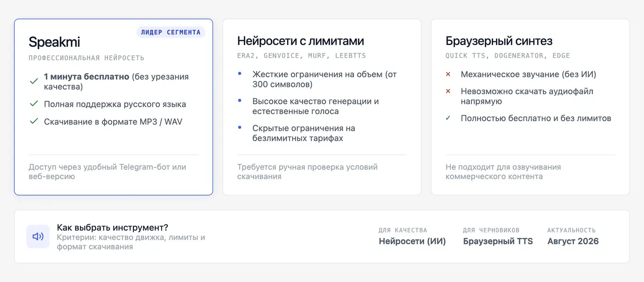This screenshot has width=644, height=282.
Task: Click 'Критерии: качество движка' description
Action: pos(131,242)
